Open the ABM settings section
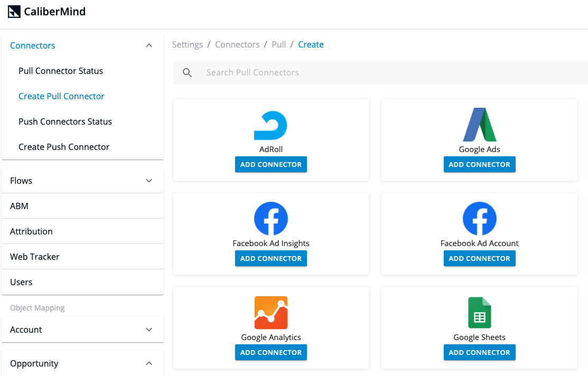The height and width of the screenshot is (376, 588). [82, 206]
